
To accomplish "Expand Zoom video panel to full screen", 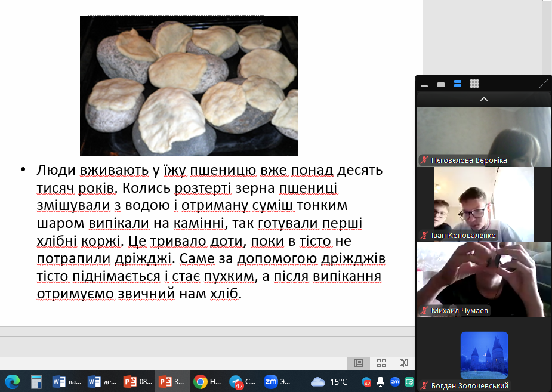I will pyautogui.click(x=543, y=84).
